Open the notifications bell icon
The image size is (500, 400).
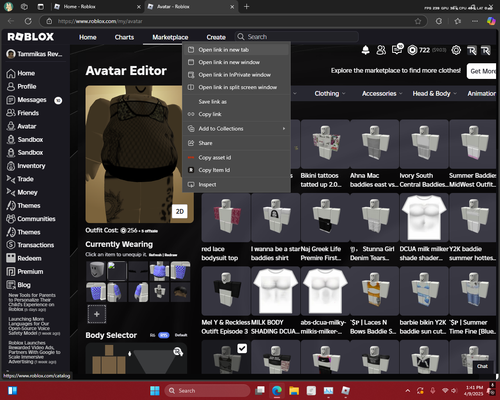[366, 50]
